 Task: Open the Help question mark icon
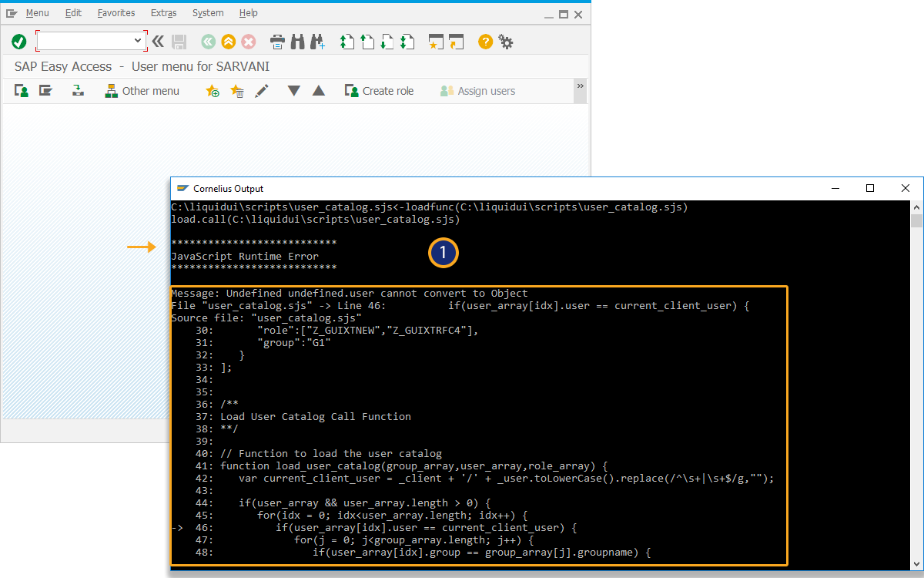(485, 42)
